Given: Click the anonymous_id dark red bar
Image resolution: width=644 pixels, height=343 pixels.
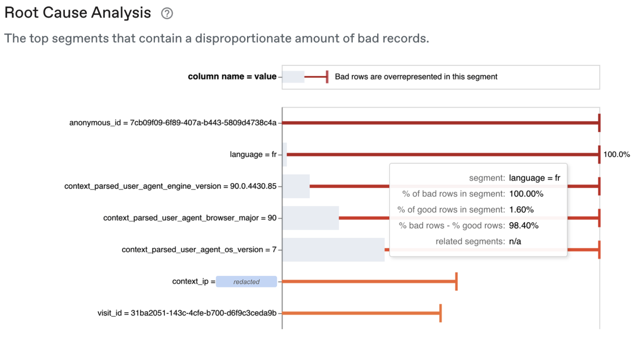Looking at the screenshot, I should 441,123.
